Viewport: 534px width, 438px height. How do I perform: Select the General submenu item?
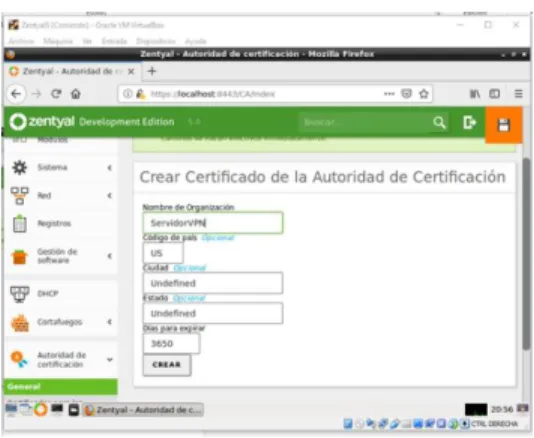coord(61,387)
